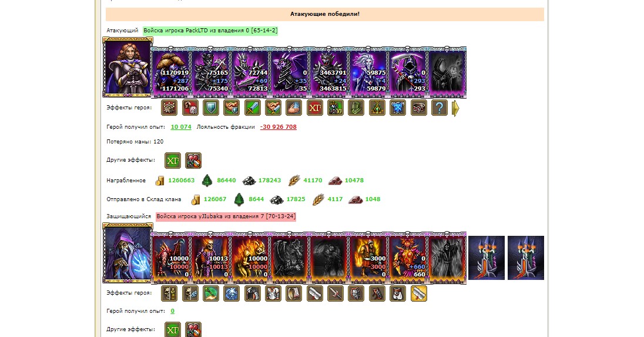
Task: Open the 10 074 hero experience link
Action: coord(181,126)
